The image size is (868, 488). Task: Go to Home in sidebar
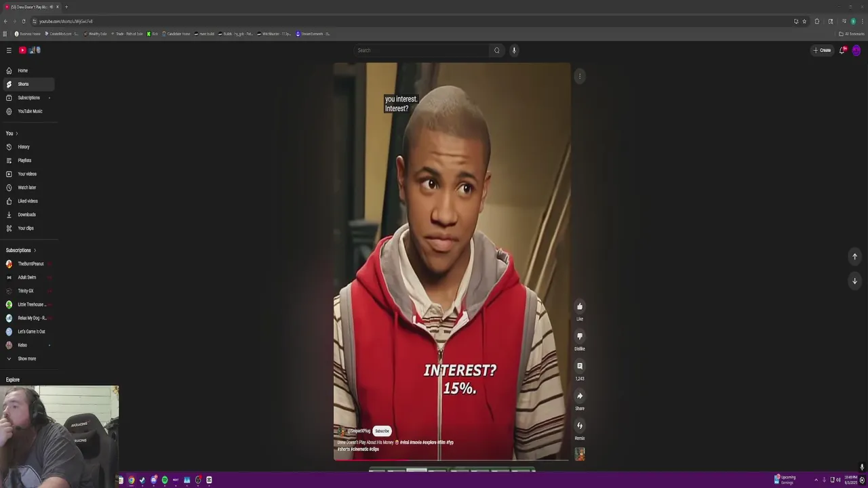click(x=27, y=70)
